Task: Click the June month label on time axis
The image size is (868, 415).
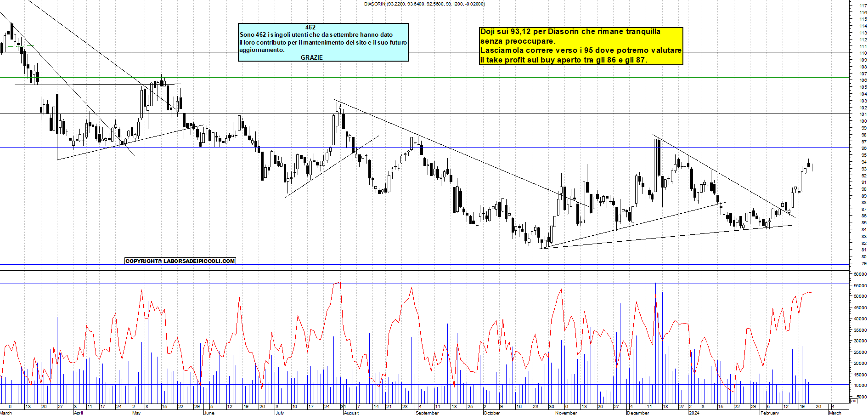Action: click(209, 413)
